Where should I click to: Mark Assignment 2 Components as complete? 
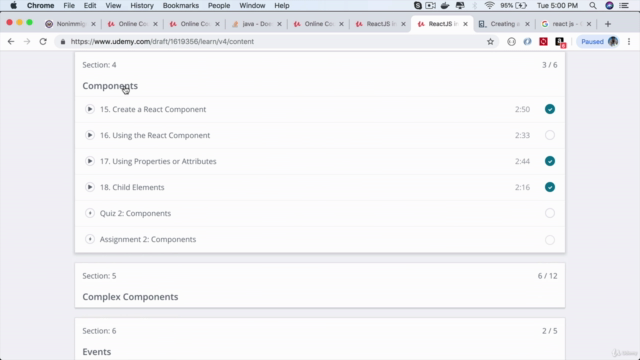(x=550, y=240)
